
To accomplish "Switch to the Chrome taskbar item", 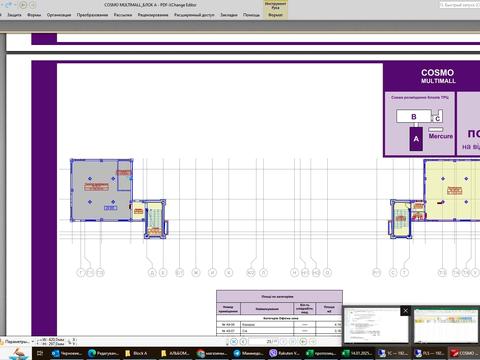I will (211, 353).
